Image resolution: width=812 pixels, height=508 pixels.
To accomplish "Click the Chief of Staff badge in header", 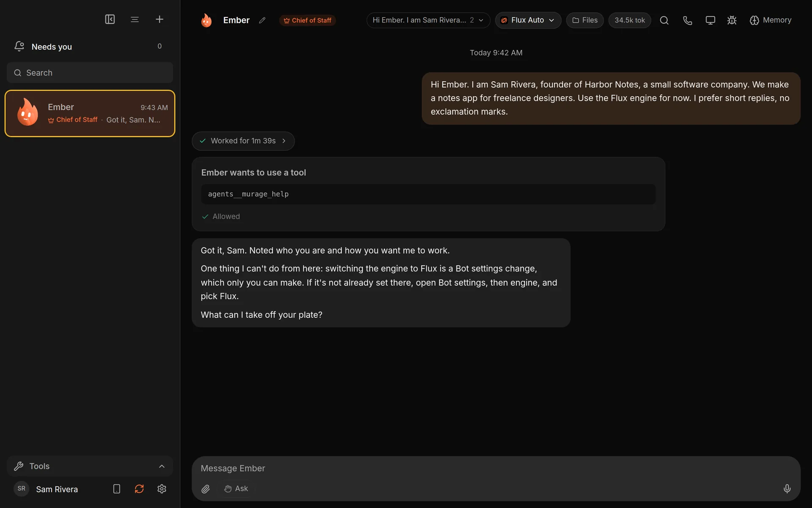I will 307,20.
